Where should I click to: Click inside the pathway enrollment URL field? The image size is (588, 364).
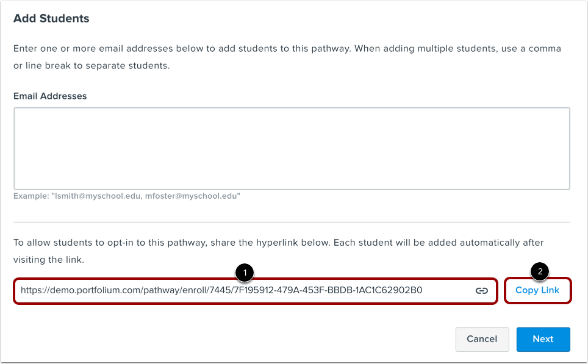244,291
